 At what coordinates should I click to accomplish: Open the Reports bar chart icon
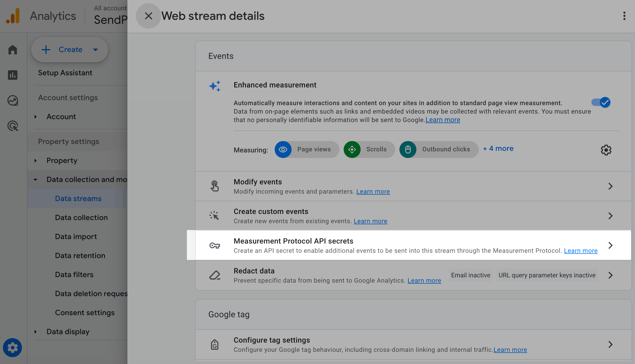12,75
